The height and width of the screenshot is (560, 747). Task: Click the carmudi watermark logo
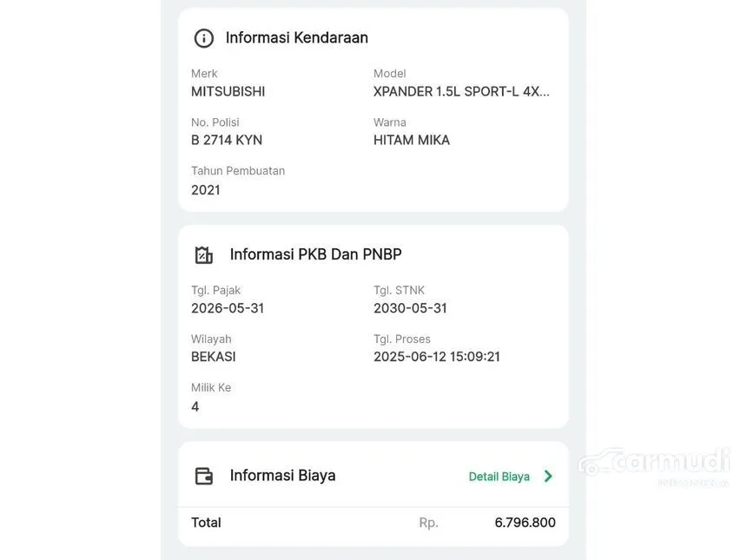point(654,467)
